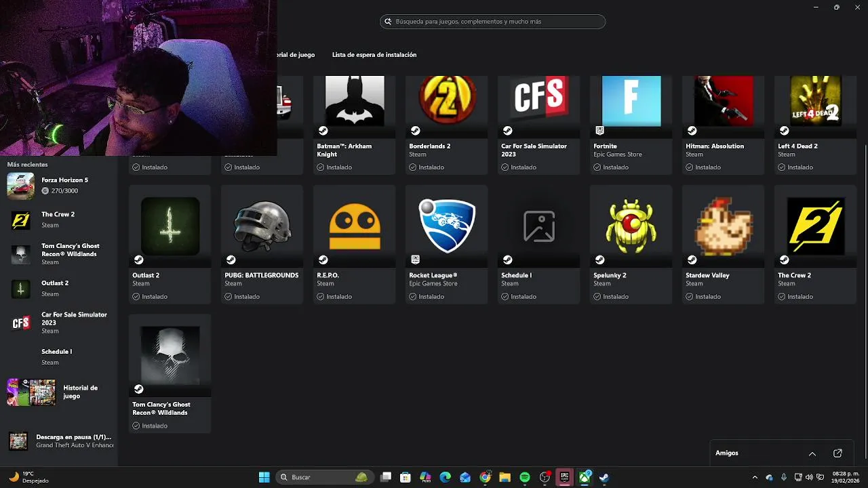
Task: Open Google Chrome from the taskbar
Action: tap(485, 477)
